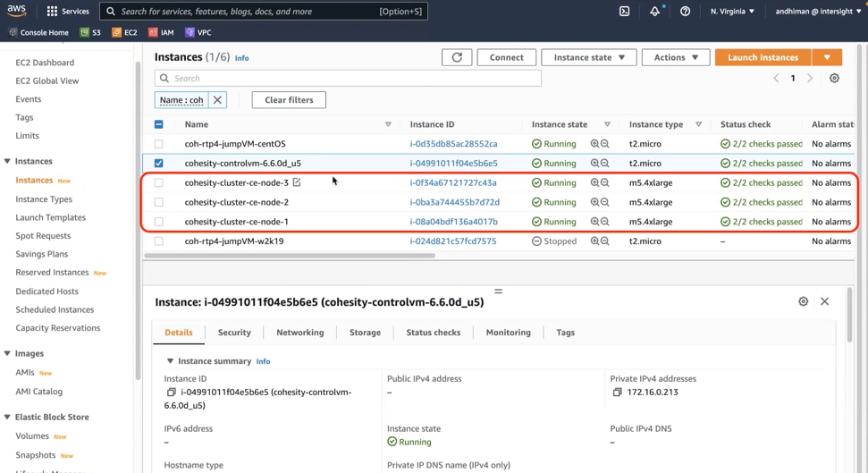
Task: Collapse the Images sidebar section
Action: 7,353
